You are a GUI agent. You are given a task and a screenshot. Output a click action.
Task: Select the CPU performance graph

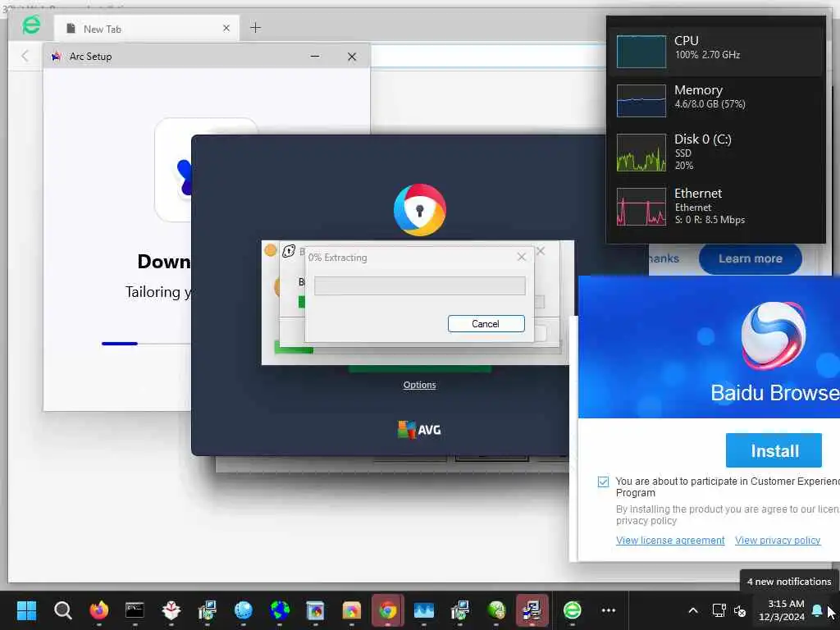pos(641,52)
